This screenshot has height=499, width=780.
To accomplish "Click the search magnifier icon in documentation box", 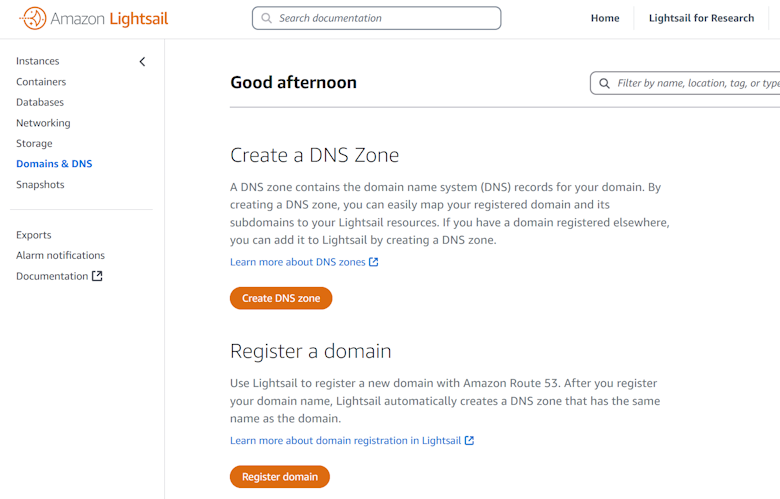I will pyautogui.click(x=266, y=18).
